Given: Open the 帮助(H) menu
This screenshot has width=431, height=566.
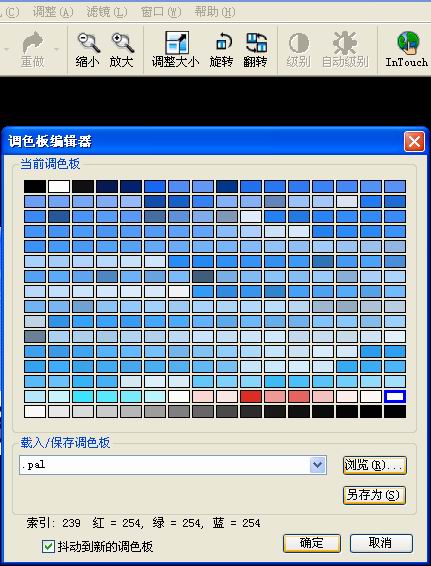Looking at the screenshot, I should point(215,12).
